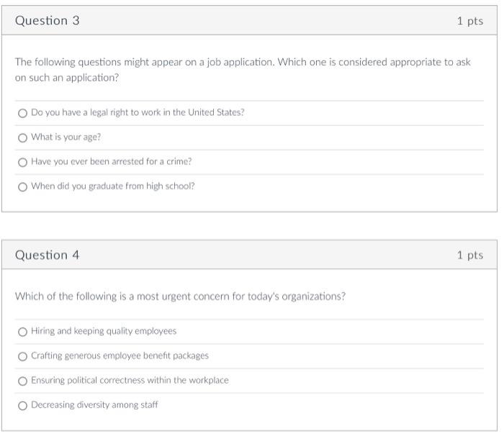This screenshot has height=436, width=504.
Task: Click the 'Have you ever been arrested' answer text
Action: coord(112,162)
